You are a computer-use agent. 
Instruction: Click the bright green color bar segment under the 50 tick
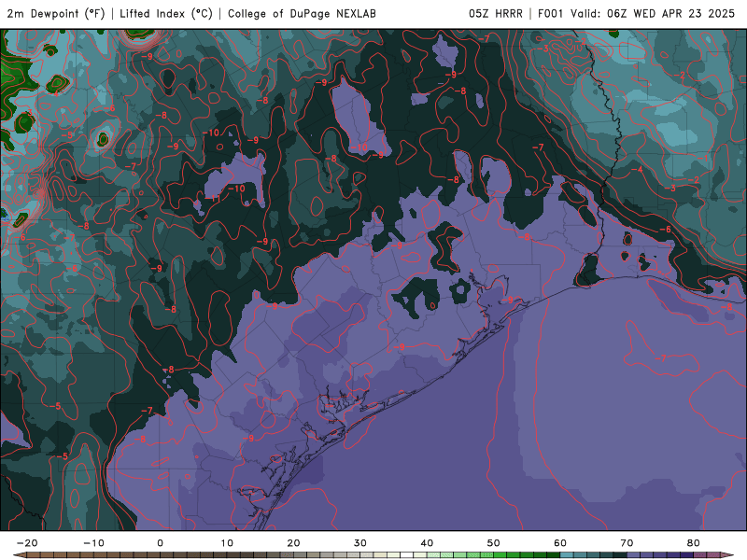point(500,555)
